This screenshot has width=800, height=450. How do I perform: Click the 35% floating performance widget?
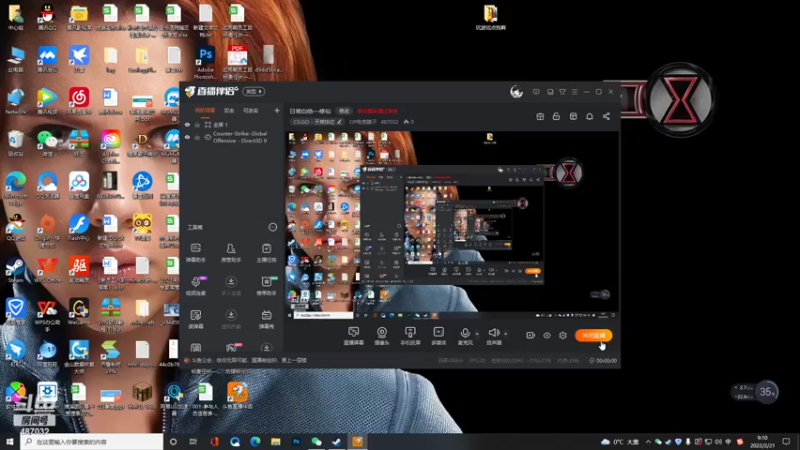(766, 392)
